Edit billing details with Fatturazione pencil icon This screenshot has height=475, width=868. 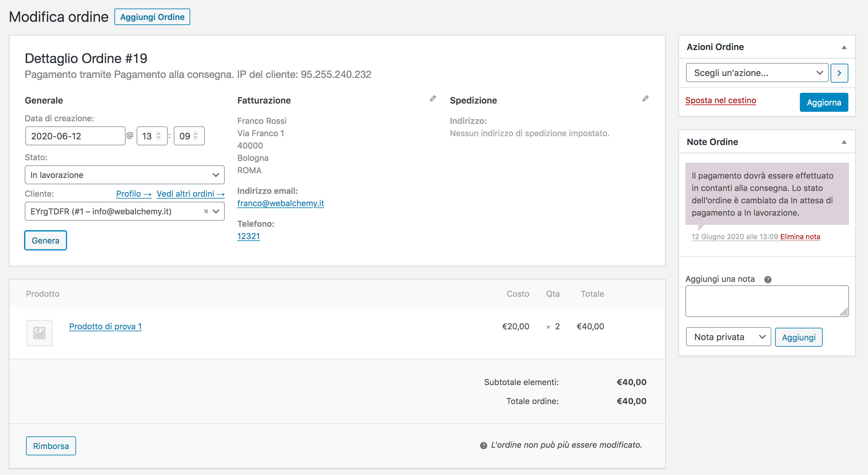(433, 98)
